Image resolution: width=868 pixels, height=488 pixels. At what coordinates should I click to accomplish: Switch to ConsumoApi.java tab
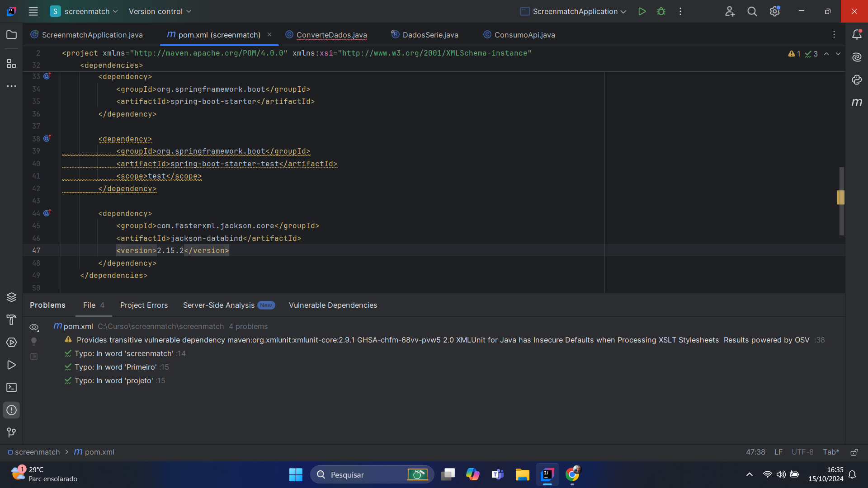519,35
